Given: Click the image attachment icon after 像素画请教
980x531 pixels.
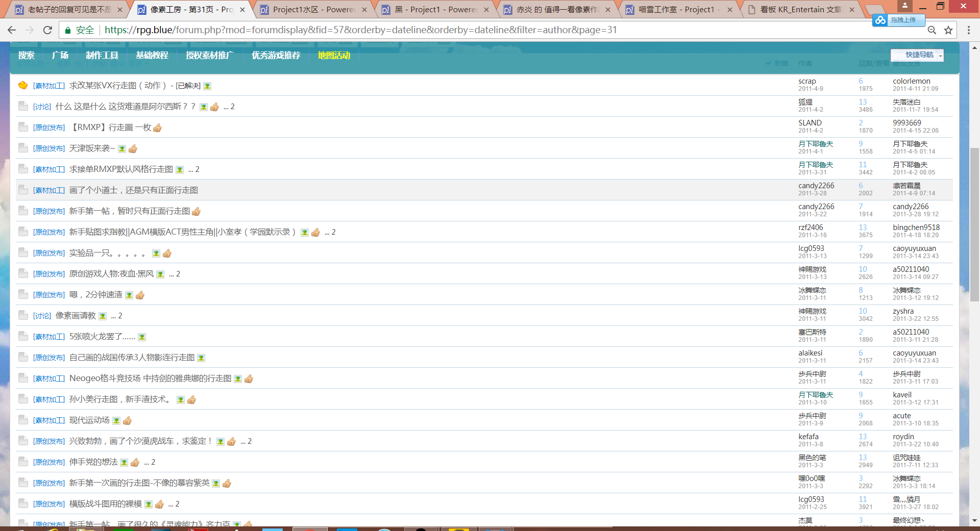Looking at the screenshot, I should click(x=103, y=316).
